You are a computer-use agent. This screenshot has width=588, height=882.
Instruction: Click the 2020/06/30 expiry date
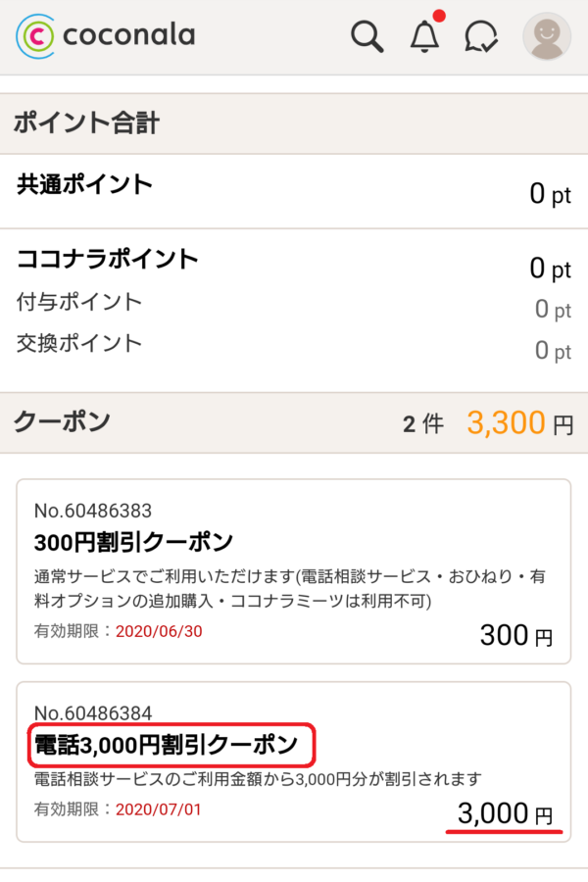click(159, 631)
